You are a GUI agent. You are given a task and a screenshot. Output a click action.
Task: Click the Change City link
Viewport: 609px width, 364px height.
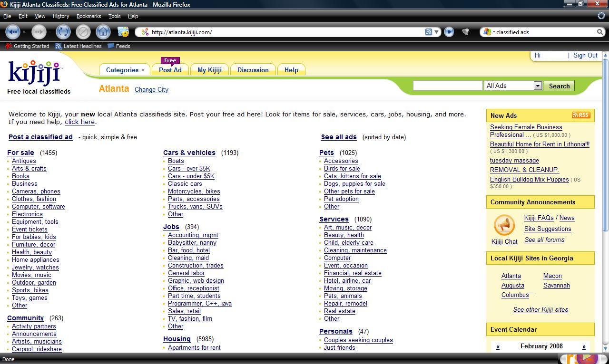(x=151, y=89)
